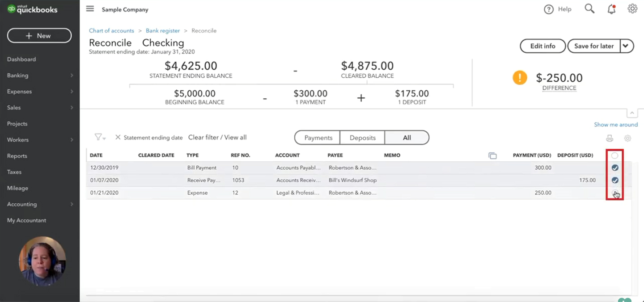
Task: Sort by the CLEARED DATE column header
Action: 156,155
